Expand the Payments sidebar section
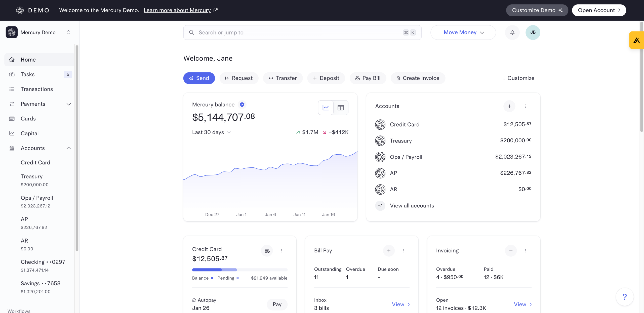This screenshot has width=644, height=313. 68,104
